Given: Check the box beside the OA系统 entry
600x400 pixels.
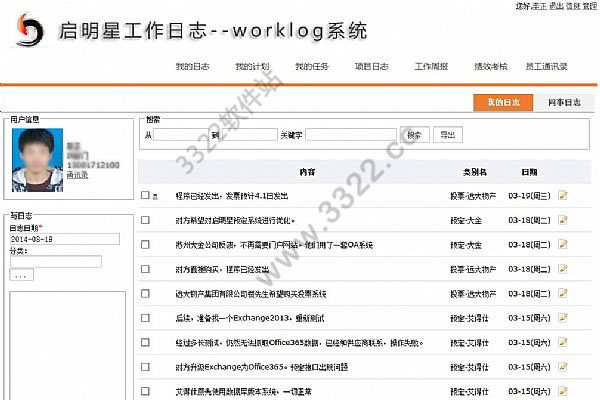Looking at the screenshot, I should [145, 245].
